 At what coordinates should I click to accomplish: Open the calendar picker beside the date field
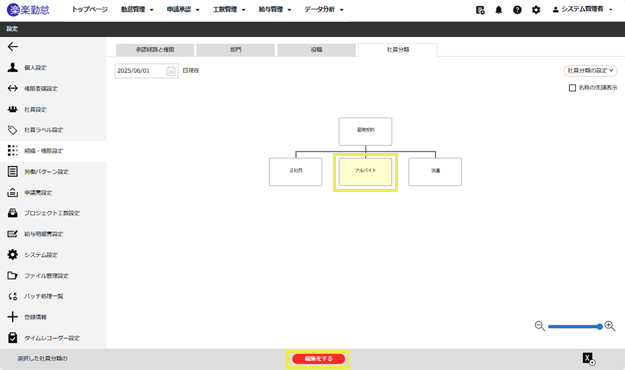[x=171, y=71]
